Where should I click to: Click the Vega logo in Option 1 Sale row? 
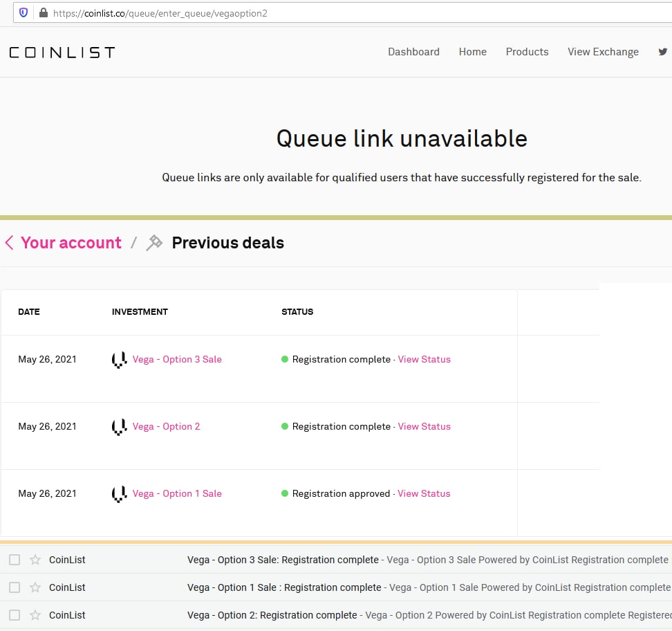[119, 494]
